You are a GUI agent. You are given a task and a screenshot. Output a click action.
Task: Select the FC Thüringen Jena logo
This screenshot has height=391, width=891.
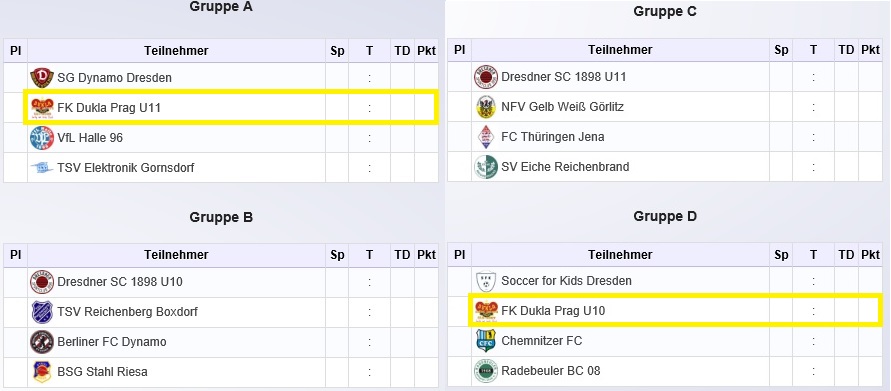click(x=486, y=137)
